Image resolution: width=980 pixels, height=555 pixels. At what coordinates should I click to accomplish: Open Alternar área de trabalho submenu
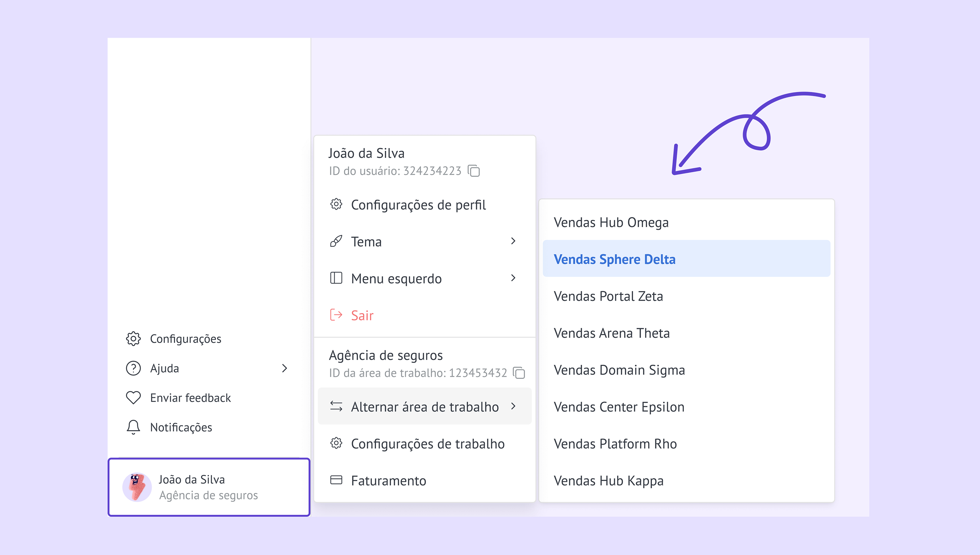click(x=424, y=407)
